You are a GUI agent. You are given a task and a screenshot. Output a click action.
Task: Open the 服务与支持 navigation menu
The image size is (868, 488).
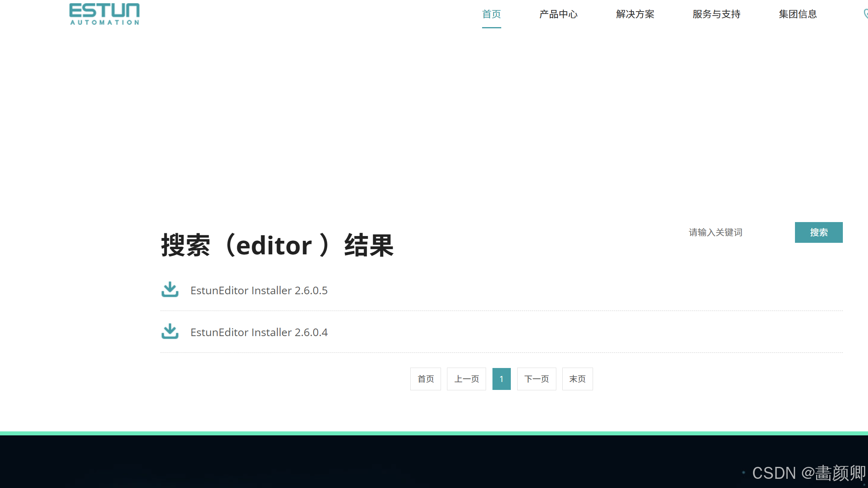(716, 14)
